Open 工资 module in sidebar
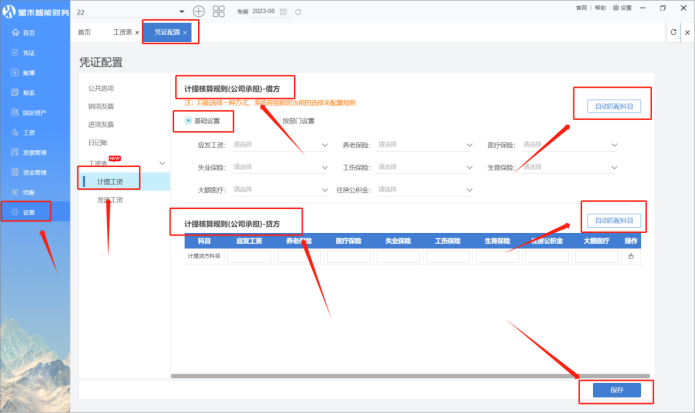 [x=28, y=132]
